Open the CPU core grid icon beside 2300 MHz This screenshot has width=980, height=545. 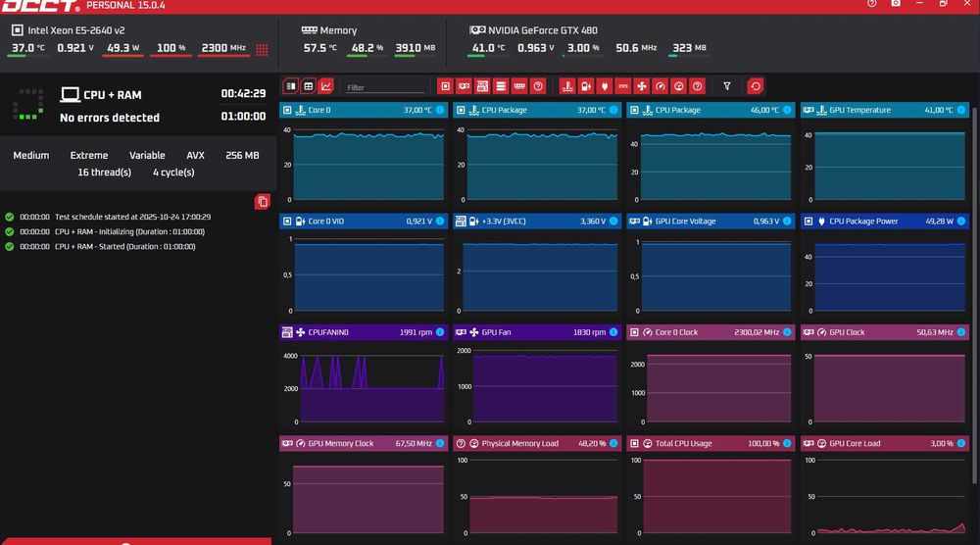tap(262, 50)
